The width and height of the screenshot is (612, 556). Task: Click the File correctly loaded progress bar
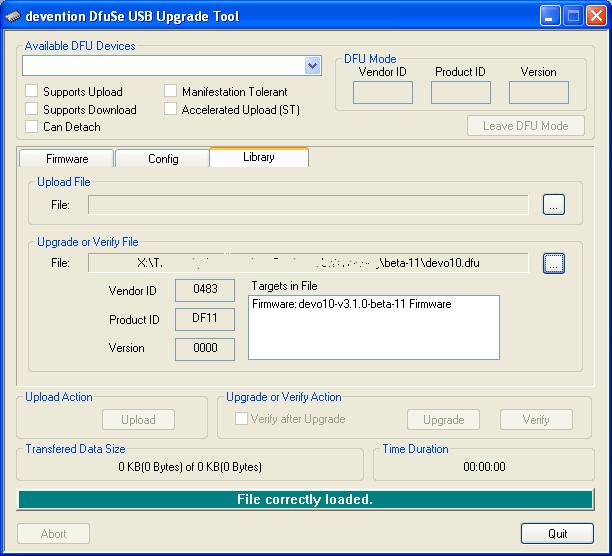click(x=305, y=499)
